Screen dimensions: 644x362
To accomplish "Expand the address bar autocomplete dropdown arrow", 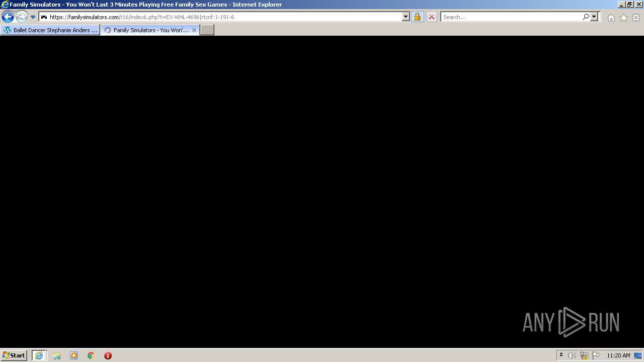I will coord(406,17).
